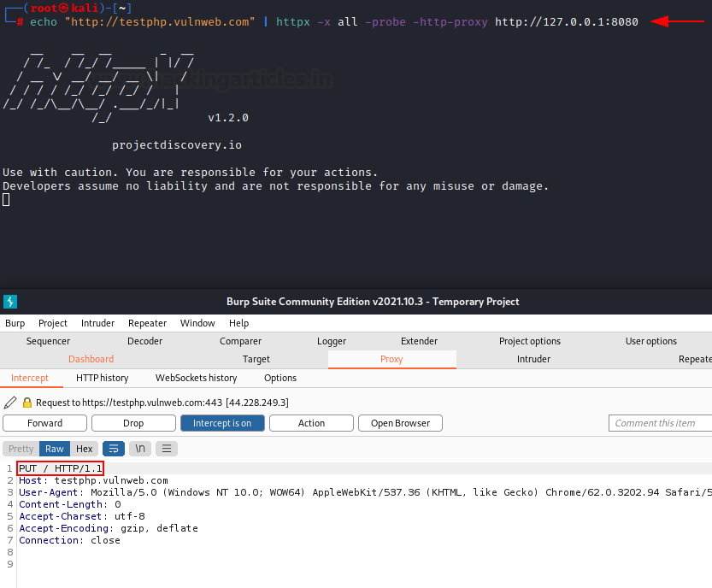Open the Project menu
This screenshot has height=588, width=712.
tap(53, 323)
